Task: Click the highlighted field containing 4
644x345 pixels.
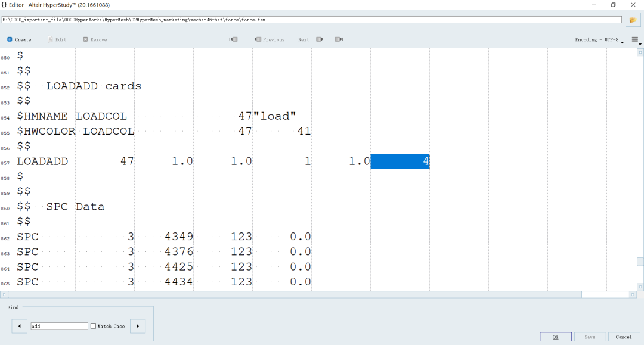Action: [x=400, y=161]
